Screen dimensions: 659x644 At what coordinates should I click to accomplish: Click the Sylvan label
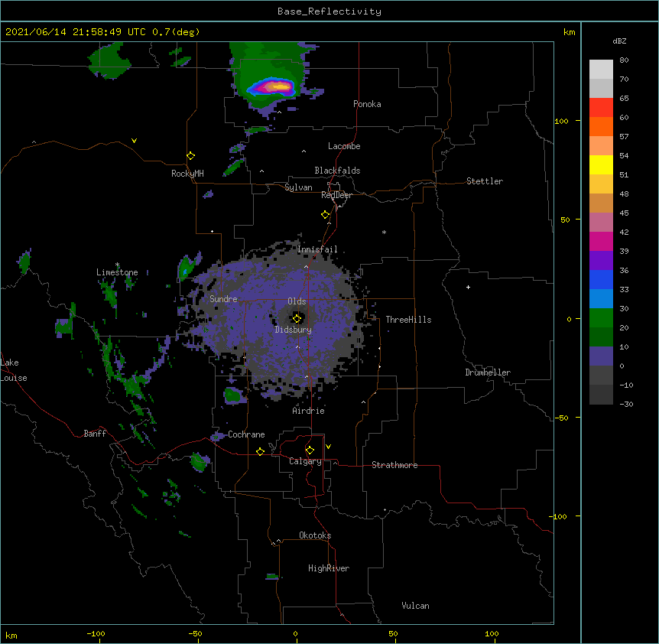[x=298, y=187]
